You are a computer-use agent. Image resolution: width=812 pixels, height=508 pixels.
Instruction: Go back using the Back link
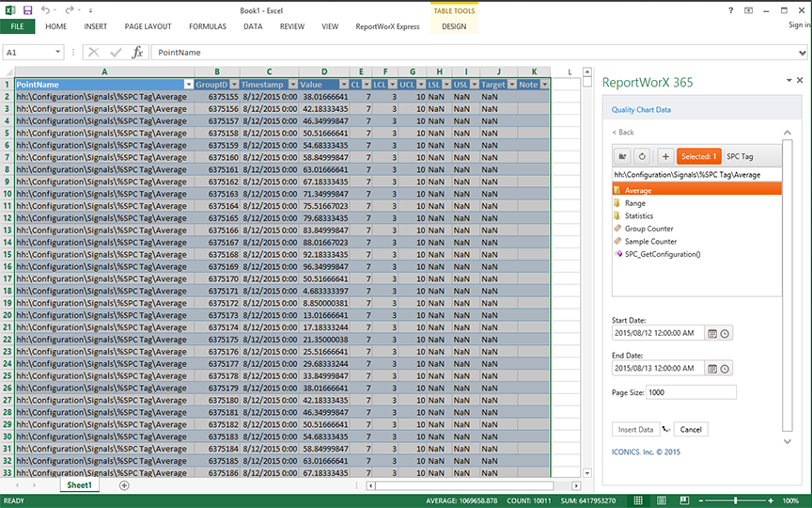coord(623,133)
